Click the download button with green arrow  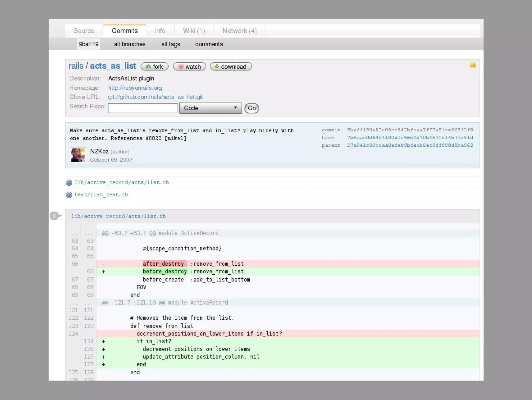coord(231,67)
